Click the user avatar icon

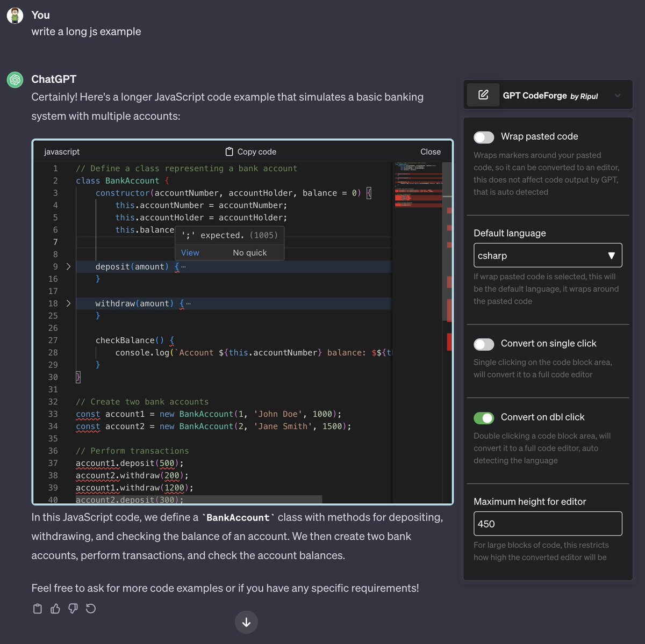(x=15, y=16)
